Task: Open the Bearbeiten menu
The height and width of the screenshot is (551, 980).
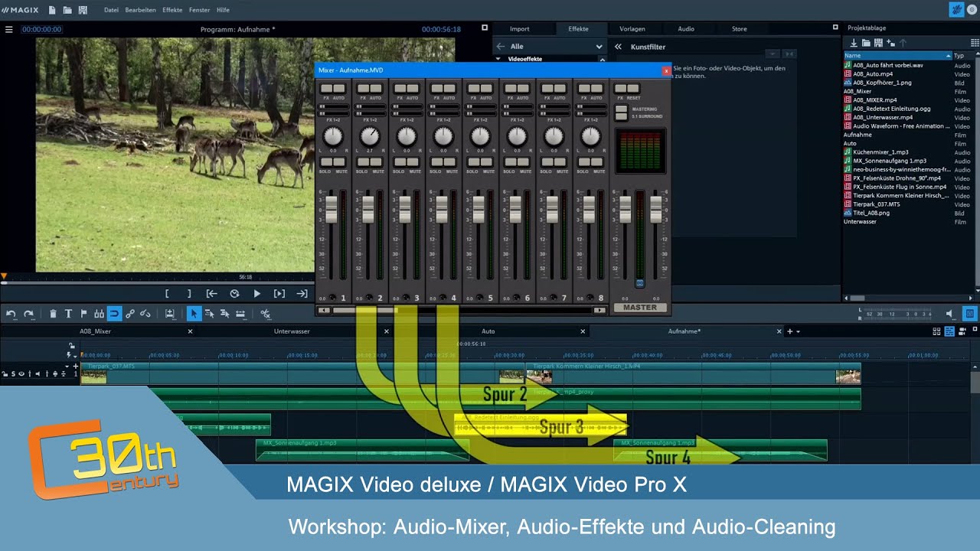Action: pos(141,10)
